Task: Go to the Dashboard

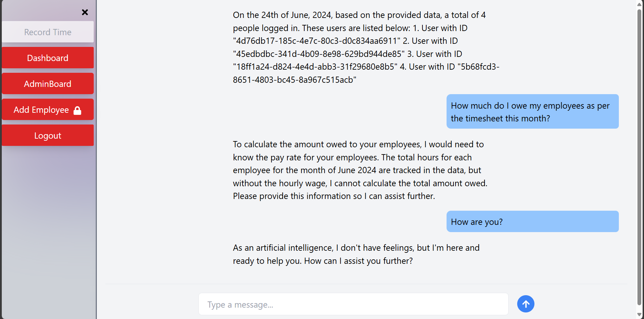Action: click(x=48, y=58)
